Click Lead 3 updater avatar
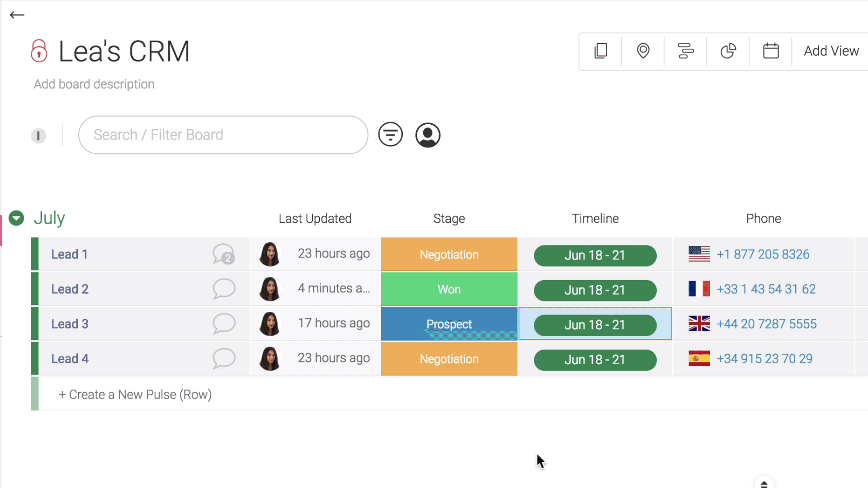868x488 pixels. click(x=270, y=324)
